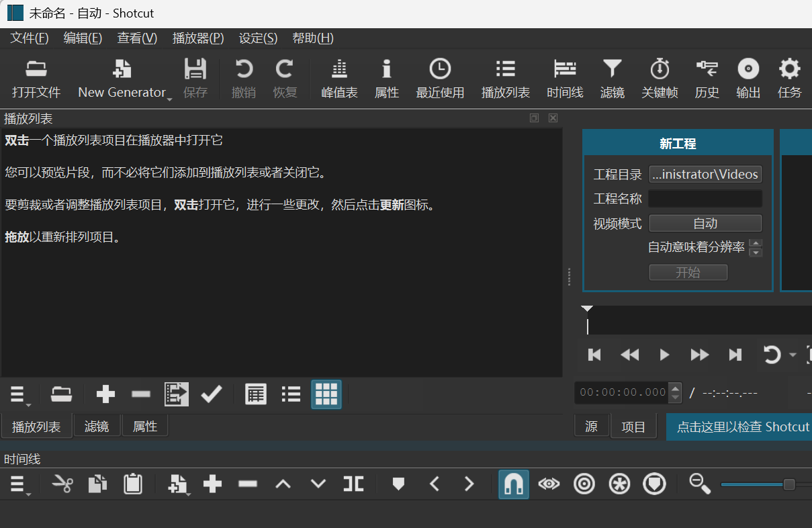The height and width of the screenshot is (528, 812).
Task: Toggle scrub-while-dragging in the timeline toolbar
Action: 549,484
